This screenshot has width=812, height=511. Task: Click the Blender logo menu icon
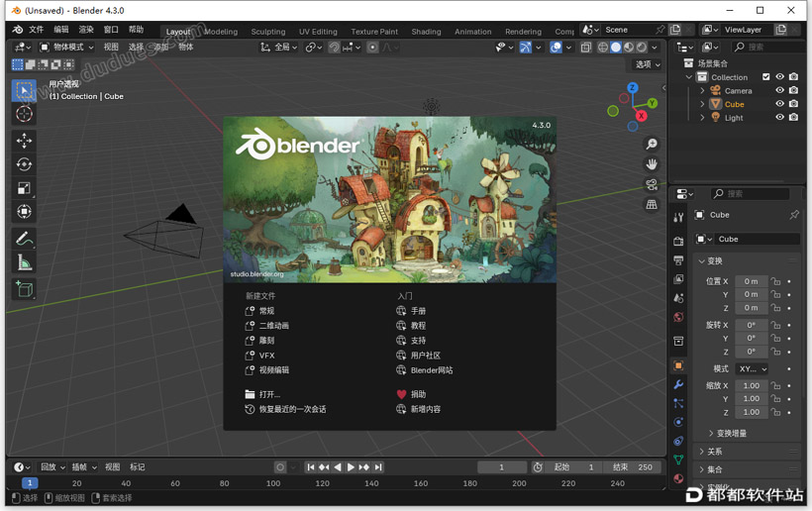tap(17, 30)
